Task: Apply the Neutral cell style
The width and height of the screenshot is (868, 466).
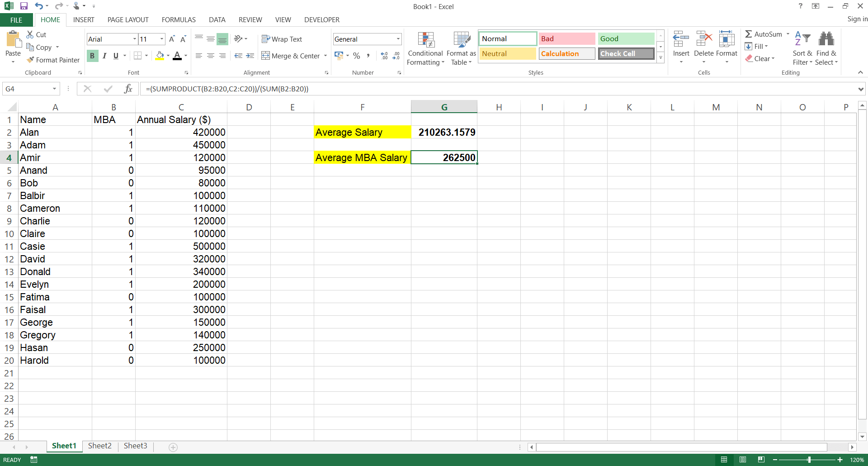Action: pyautogui.click(x=507, y=53)
